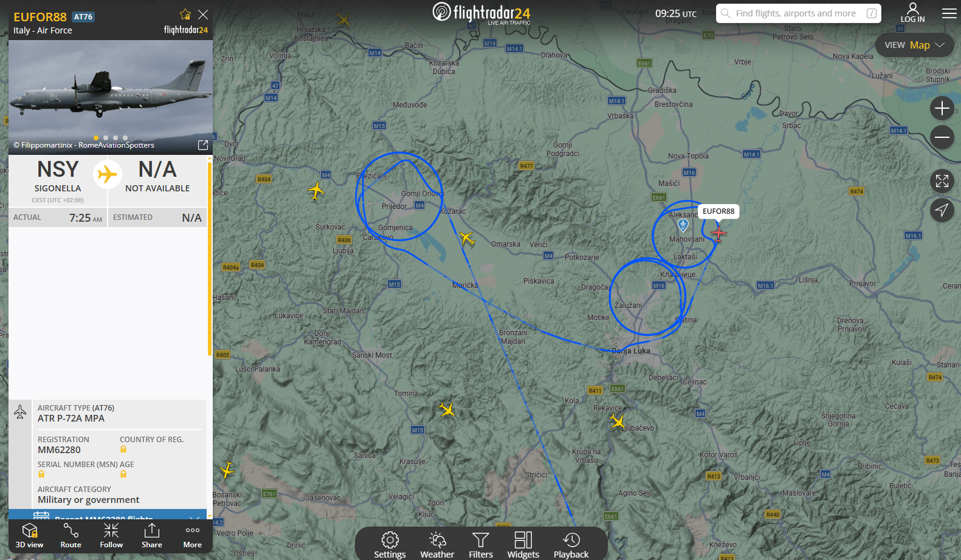Open the Filters panel
This screenshot has height=560, width=961.
[x=481, y=544]
